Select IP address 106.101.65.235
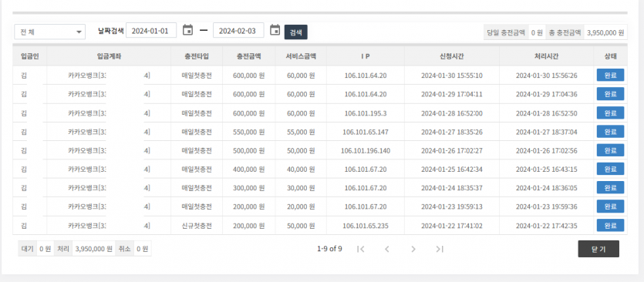Viewport: 644px width, 282px height. point(366,225)
